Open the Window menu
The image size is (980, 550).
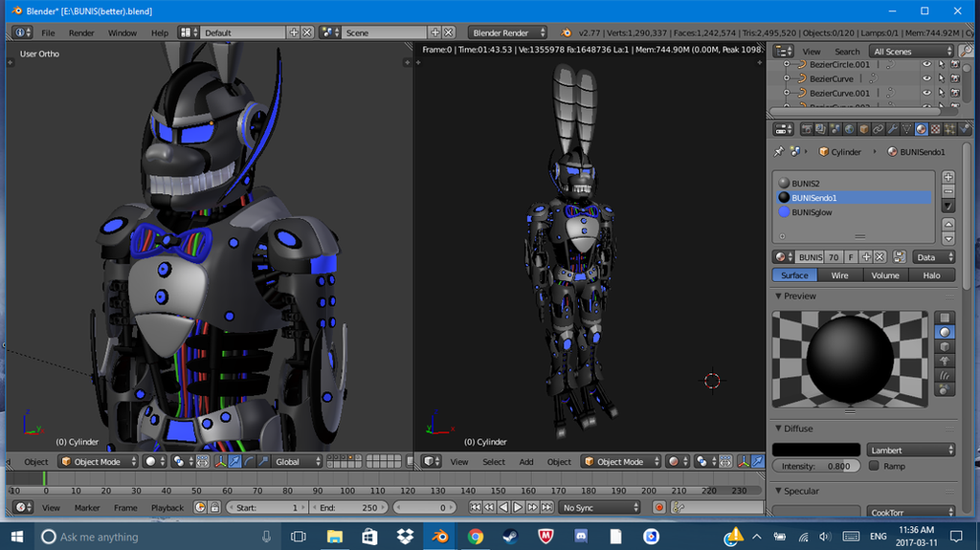[122, 33]
